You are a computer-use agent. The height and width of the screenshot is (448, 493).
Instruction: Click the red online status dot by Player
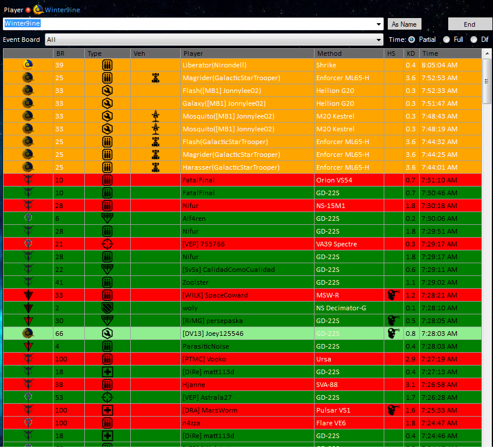(28, 10)
